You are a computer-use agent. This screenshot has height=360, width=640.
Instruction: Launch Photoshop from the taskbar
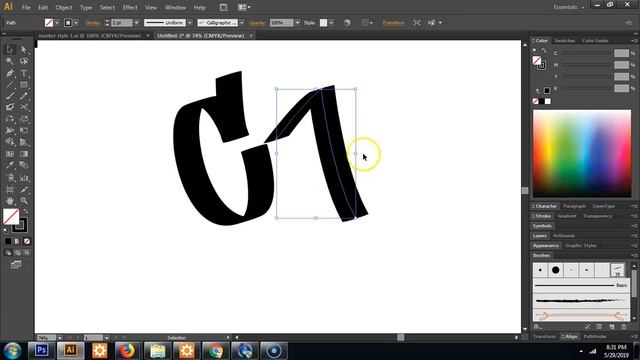[x=41, y=351]
